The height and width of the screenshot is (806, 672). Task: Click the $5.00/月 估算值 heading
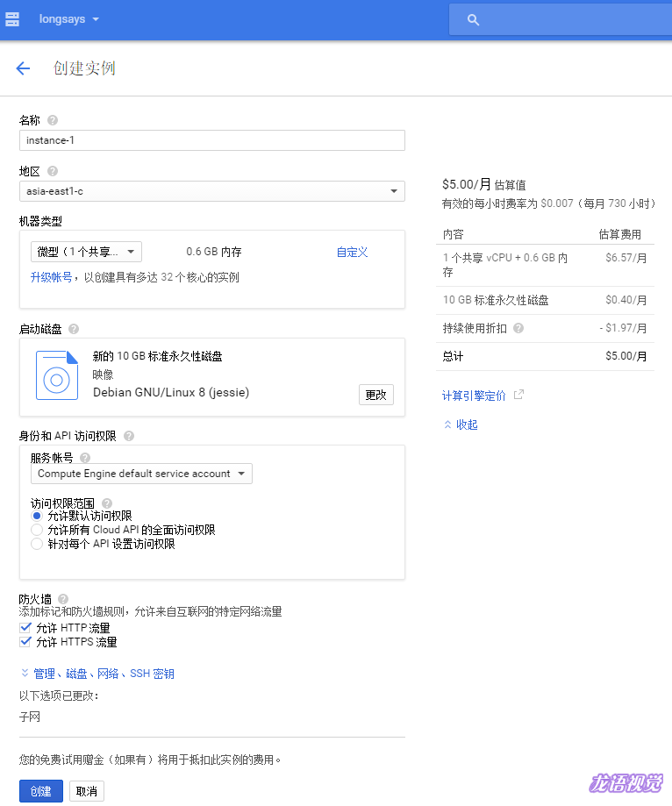click(x=483, y=184)
